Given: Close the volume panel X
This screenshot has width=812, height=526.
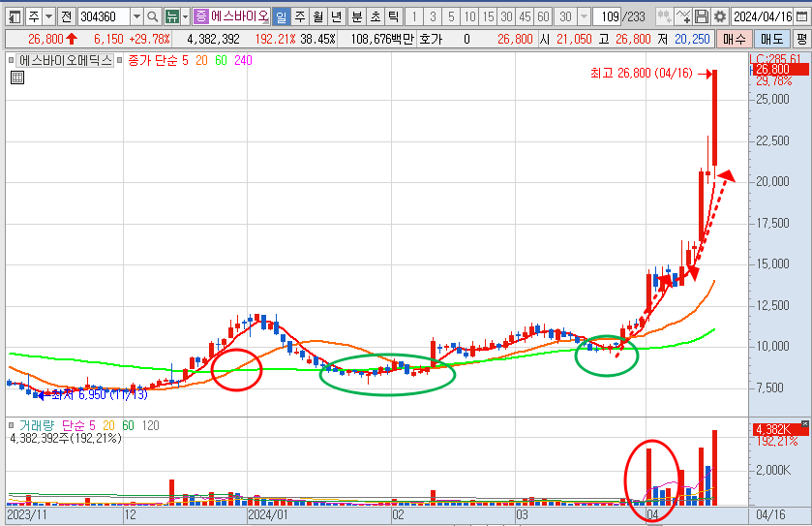Looking at the screenshot, I should click(x=805, y=424).
